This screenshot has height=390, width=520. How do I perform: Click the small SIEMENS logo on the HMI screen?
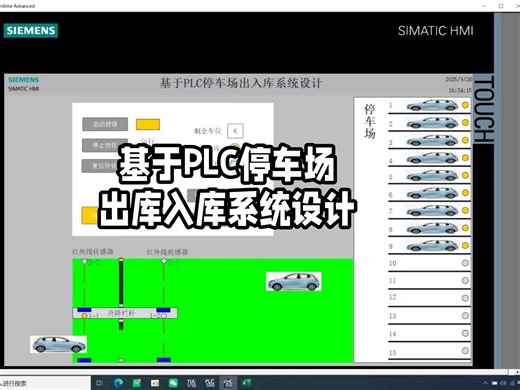[x=23, y=80]
